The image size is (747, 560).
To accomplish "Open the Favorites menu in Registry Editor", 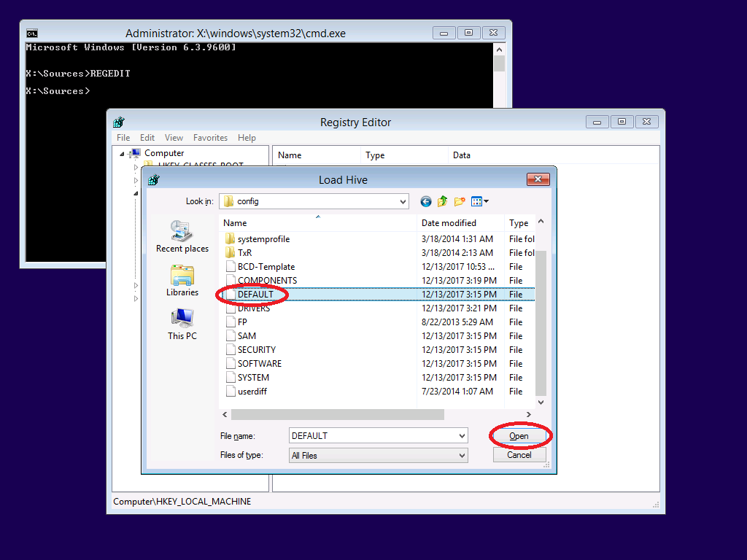I will (210, 138).
